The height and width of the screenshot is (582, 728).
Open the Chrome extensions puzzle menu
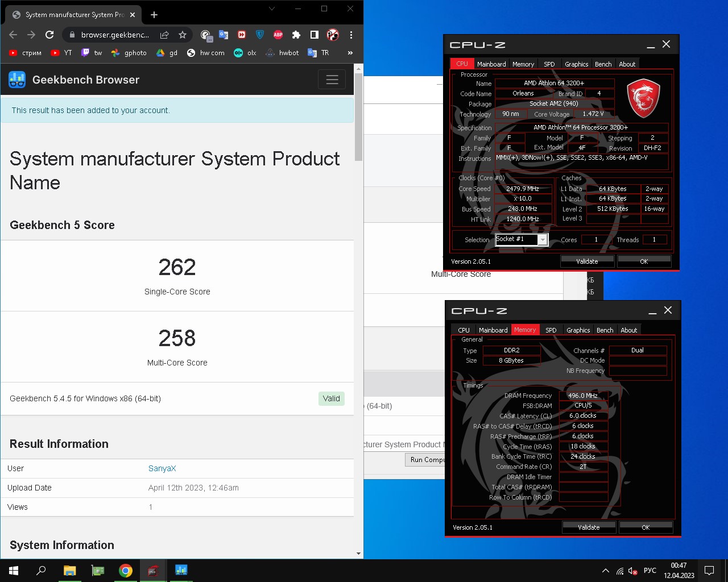coord(296,35)
